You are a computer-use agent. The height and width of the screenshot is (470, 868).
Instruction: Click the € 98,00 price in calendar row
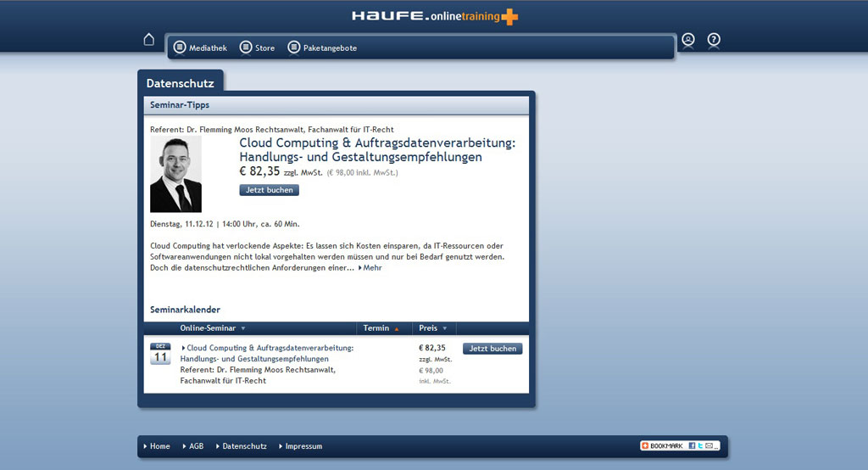point(431,371)
